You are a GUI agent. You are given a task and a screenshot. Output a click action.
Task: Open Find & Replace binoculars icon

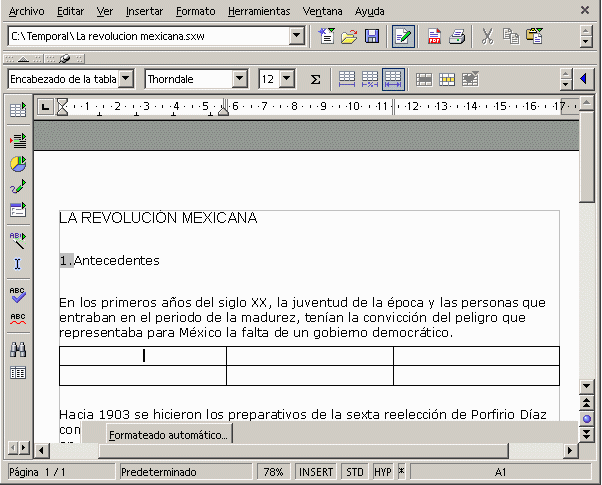18,349
